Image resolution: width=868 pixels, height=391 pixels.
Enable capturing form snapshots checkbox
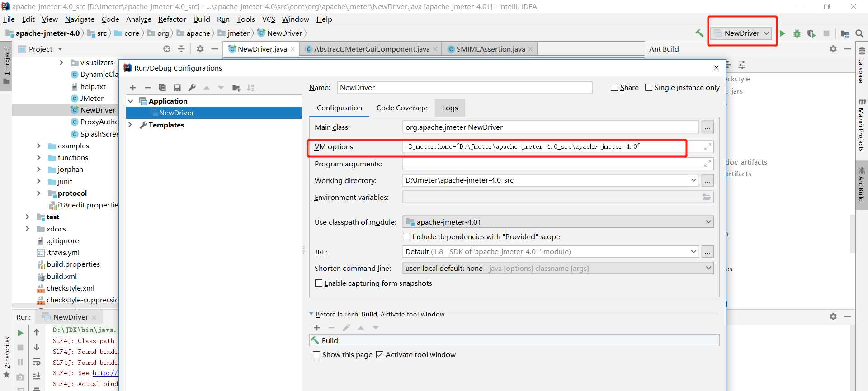[318, 283]
